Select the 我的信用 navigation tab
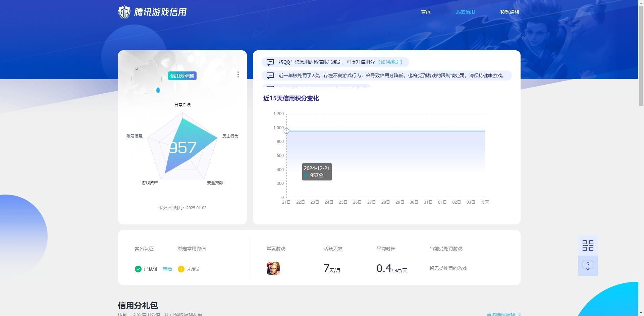Image resolution: width=644 pixels, height=316 pixels. click(465, 12)
